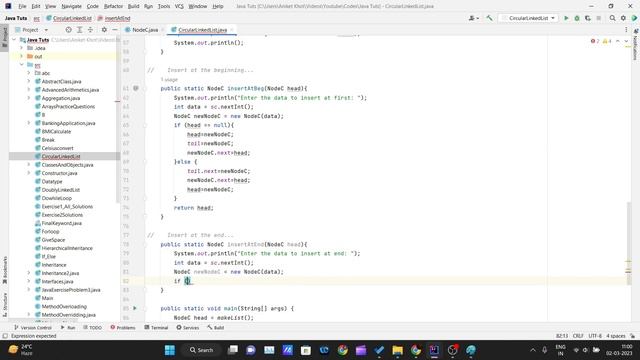This screenshot has height=360, width=640.
Task: Open the Run tool window at bottom
Action: click(68, 327)
